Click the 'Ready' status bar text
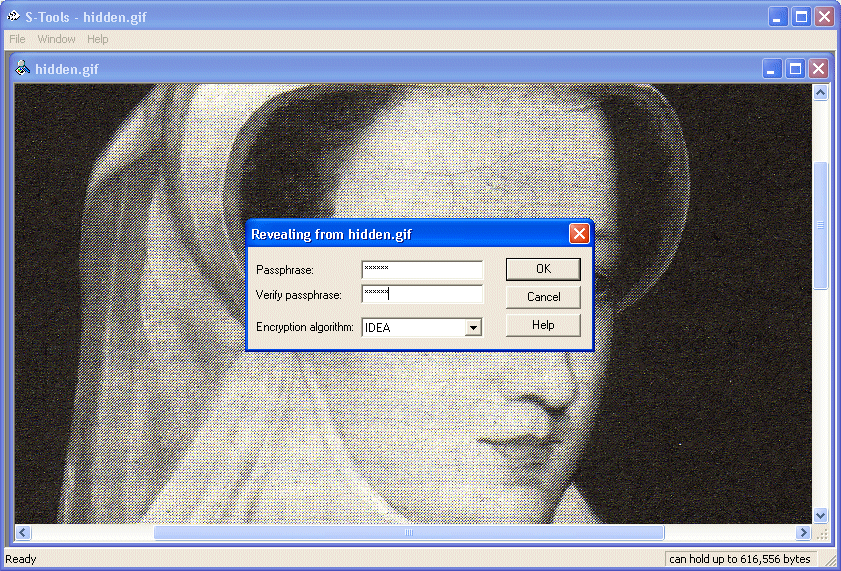Image resolution: width=841 pixels, height=571 pixels. pos(21,559)
